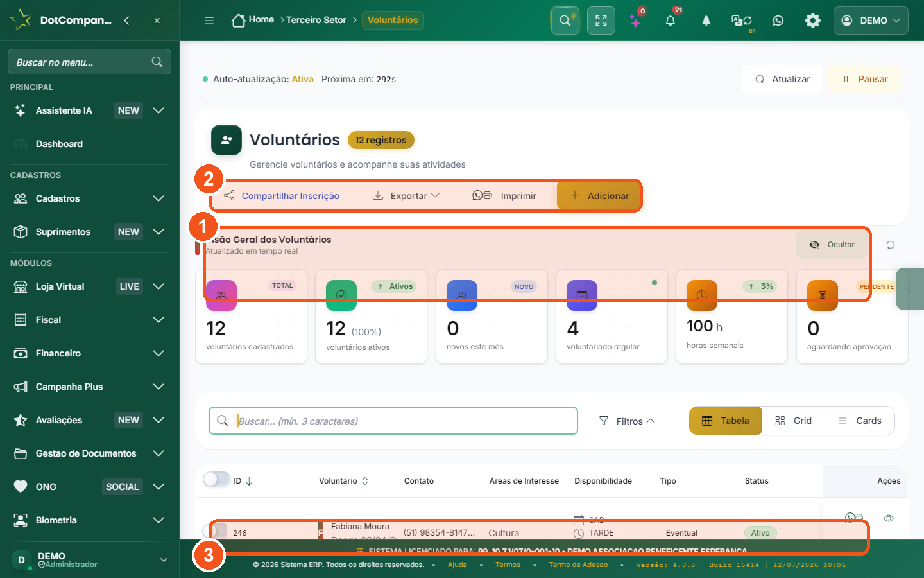
Task: Click the orange clock icon on hours card
Action: point(702,295)
